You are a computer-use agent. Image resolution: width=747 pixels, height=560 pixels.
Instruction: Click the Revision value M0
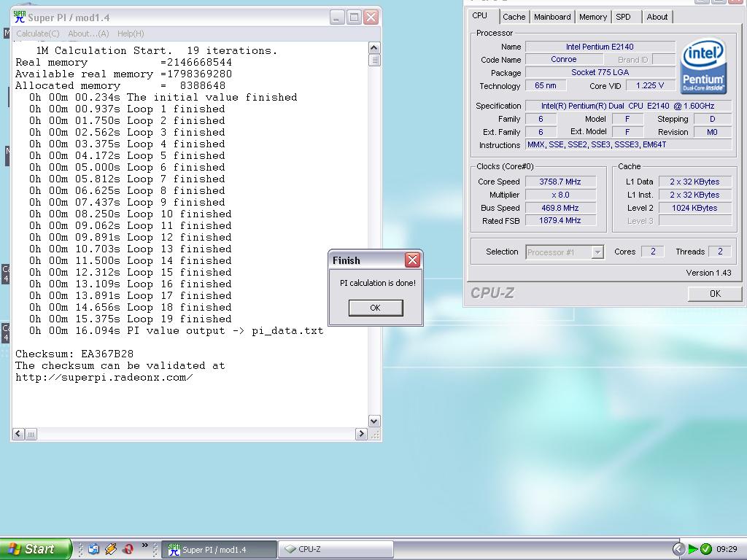click(712, 132)
